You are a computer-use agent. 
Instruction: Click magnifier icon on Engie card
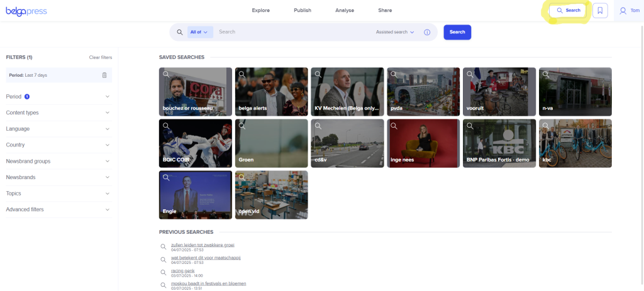(166, 177)
